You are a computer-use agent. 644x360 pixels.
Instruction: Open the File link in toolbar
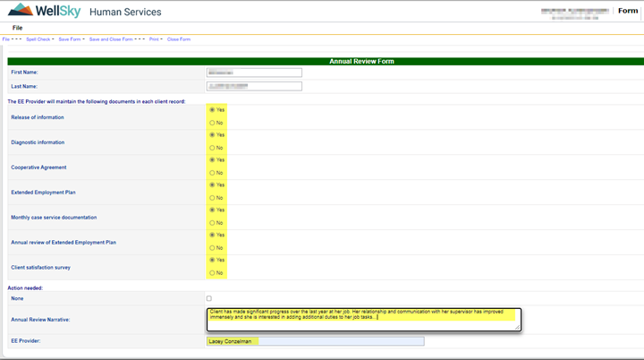(x=6, y=39)
